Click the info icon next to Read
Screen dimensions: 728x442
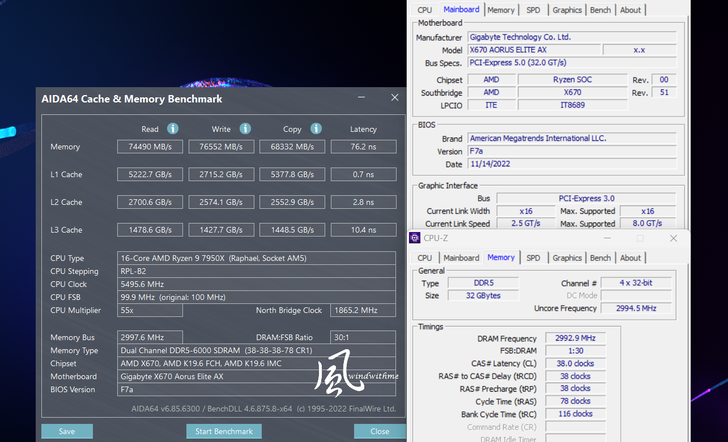click(173, 129)
